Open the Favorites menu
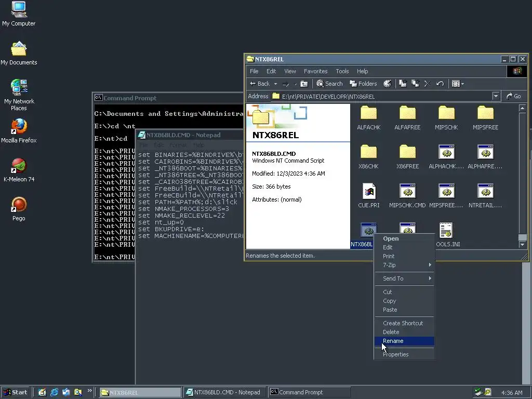532x399 pixels. [315, 71]
